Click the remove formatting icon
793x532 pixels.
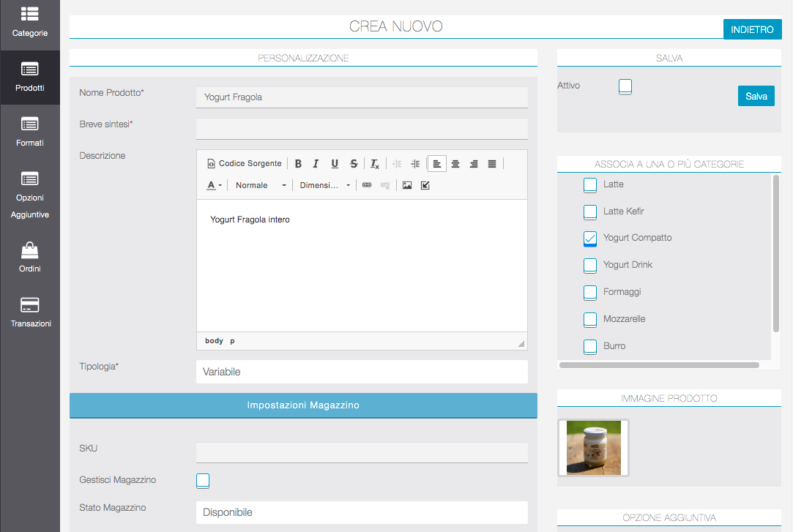[374, 164]
